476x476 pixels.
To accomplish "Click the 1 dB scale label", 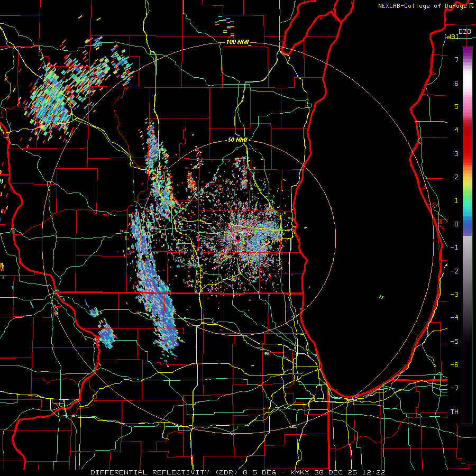I will (456, 200).
